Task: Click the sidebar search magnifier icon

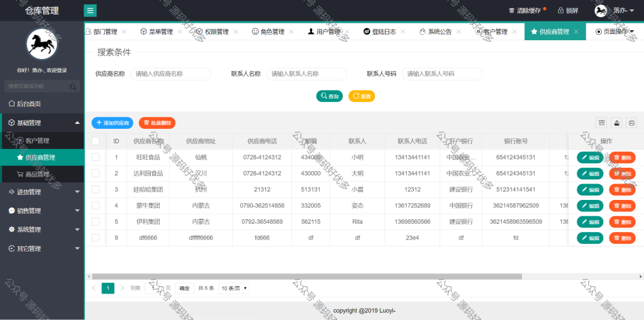Action: 73,86
